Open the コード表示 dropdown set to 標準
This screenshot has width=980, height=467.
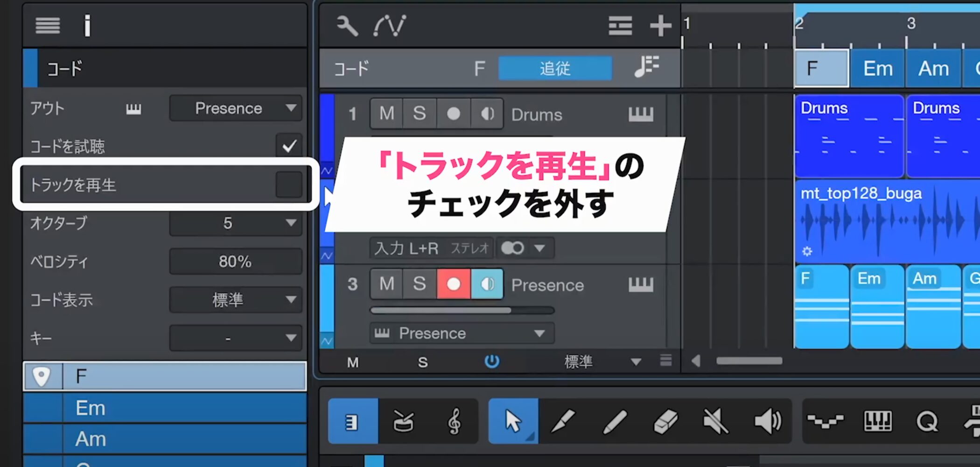236,300
